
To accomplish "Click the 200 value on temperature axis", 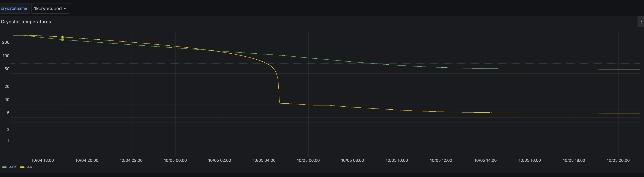I will click(6, 42).
